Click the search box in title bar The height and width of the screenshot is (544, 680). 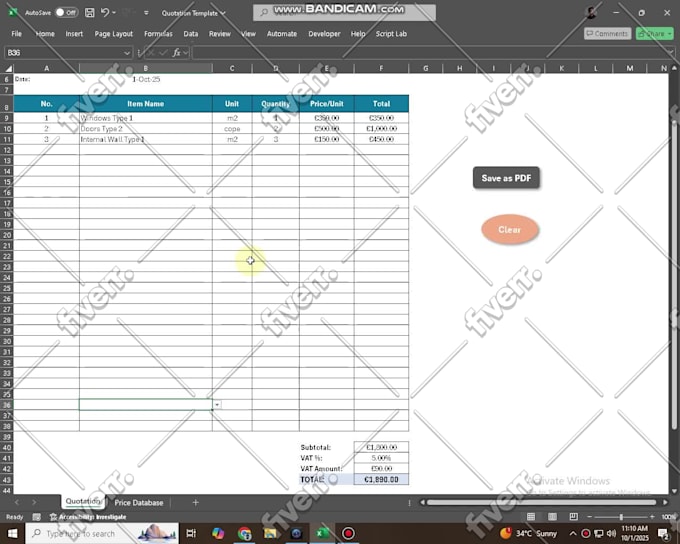pyautogui.click(x=344, y=13)
